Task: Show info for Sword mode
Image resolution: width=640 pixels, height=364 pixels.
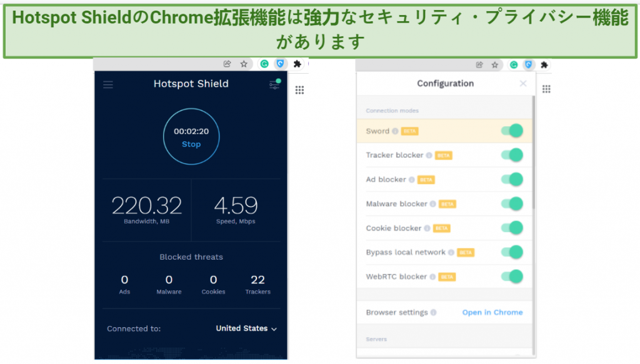Action: click(395, 131)
